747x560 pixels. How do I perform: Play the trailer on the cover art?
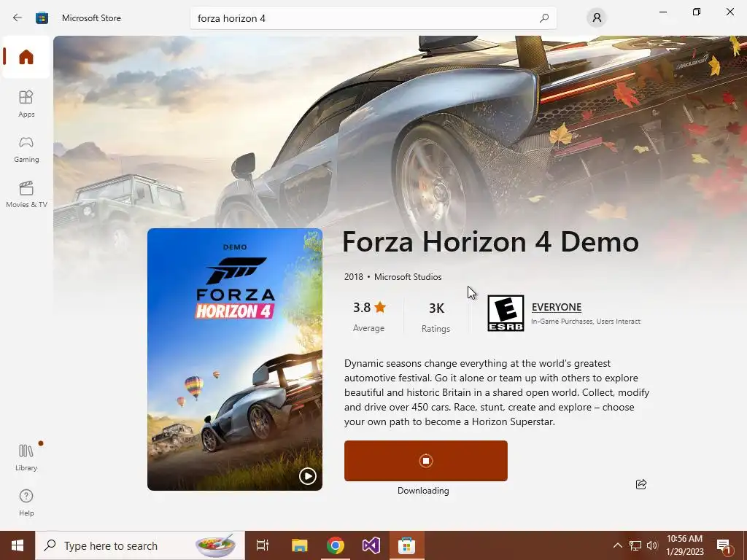click(307, 475)
